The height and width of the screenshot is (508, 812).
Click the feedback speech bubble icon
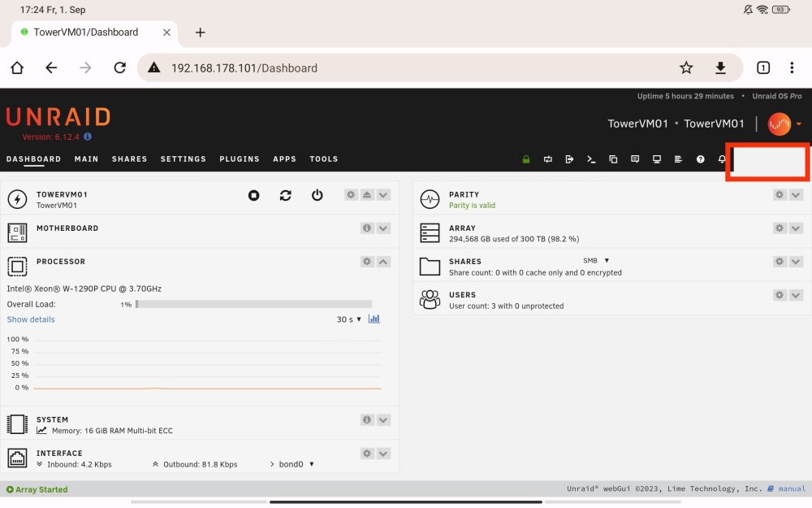pos(635,159)
